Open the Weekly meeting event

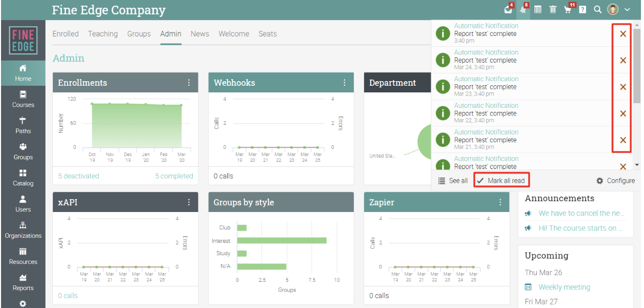[564, 287]
